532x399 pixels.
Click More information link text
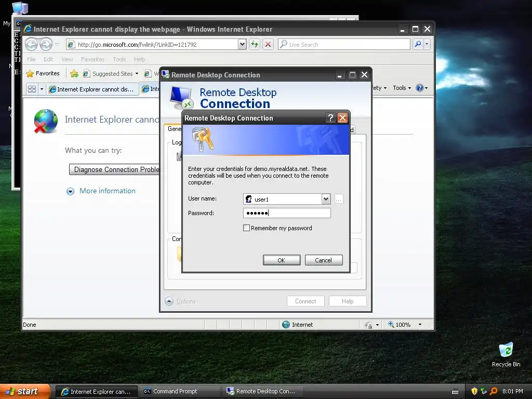[x=107, y=191]
